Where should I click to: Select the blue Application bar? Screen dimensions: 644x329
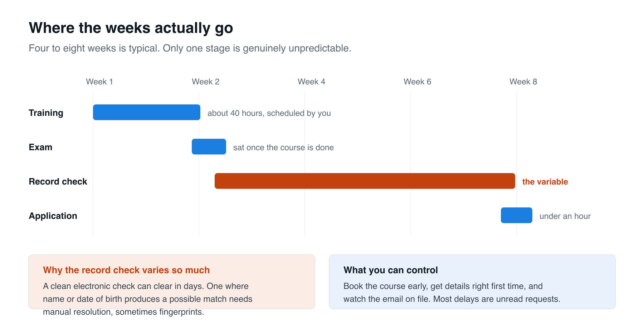click(x=517, y=215)
